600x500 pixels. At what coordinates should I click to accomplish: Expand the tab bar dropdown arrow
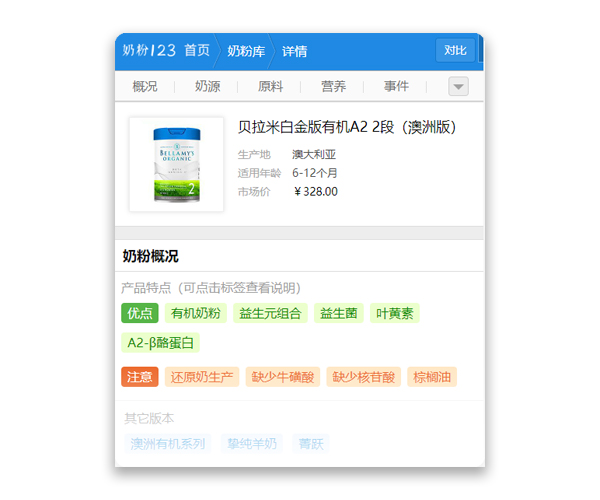coord(458,87)
